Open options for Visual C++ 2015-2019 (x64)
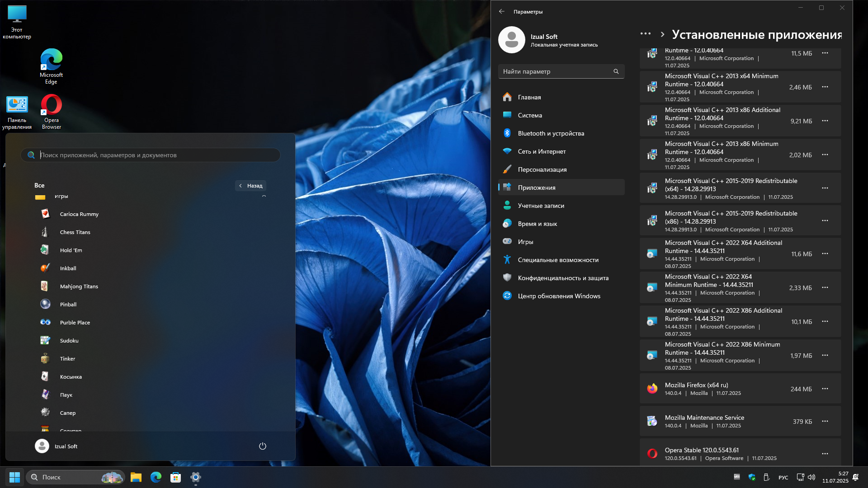The image size is (868, 488). point(825,188)
